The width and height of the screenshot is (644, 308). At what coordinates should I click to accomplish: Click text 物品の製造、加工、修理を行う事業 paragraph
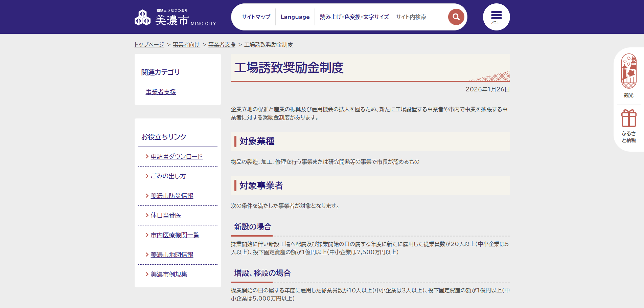[x=325, y=162]
